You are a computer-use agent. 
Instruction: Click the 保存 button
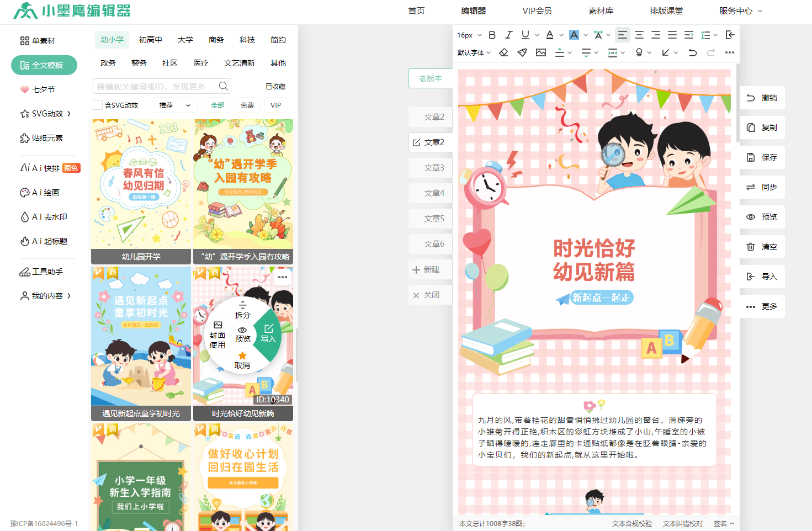point(762,157)
